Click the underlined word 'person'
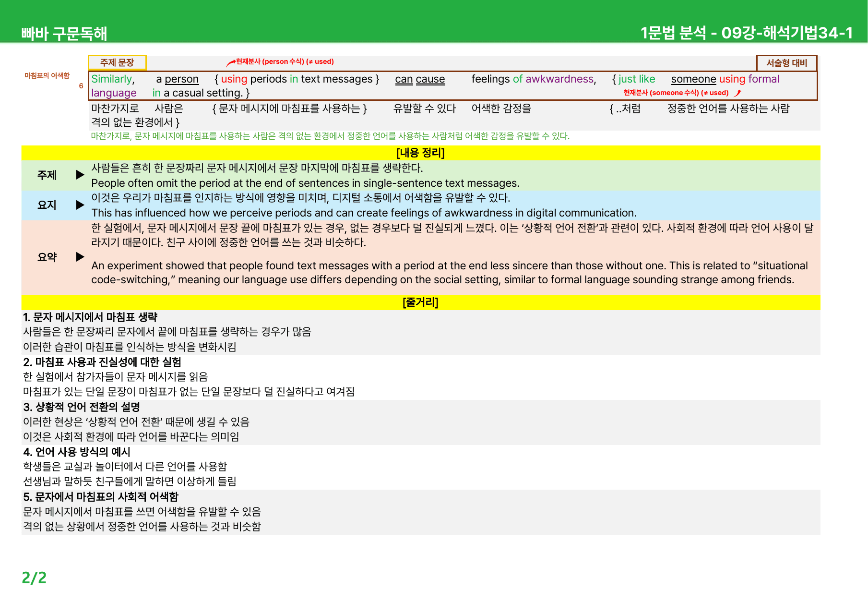The image size is (868, 614). point(182,79)
